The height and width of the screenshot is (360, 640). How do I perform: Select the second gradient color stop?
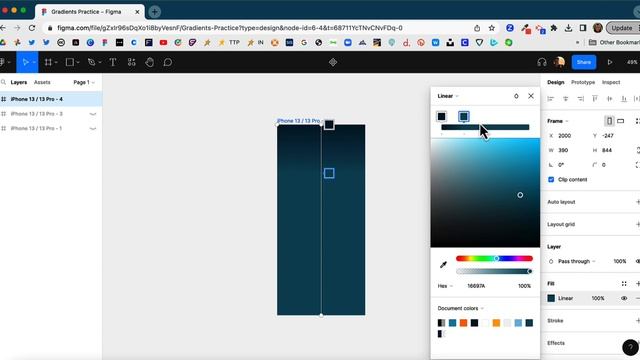464,117
